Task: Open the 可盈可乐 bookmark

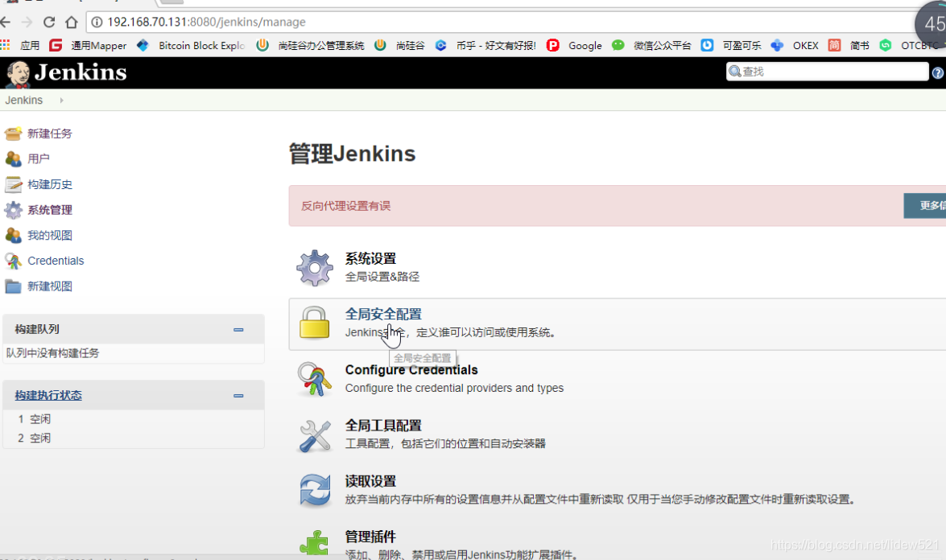Action: click(x=730, y=45)
